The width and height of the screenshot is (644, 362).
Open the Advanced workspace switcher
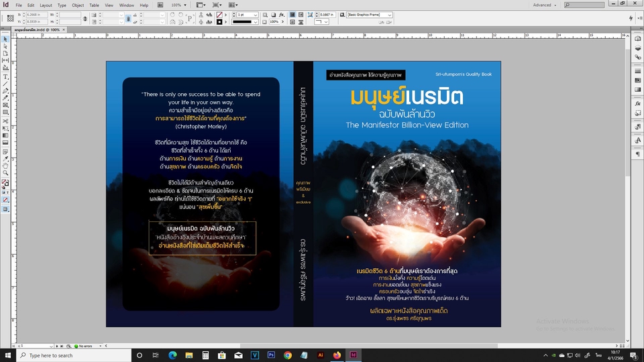[545, 5]
